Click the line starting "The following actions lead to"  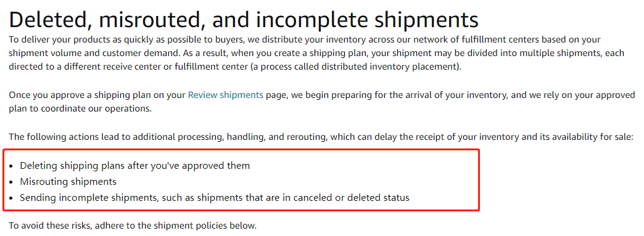(x=321, y=137)
